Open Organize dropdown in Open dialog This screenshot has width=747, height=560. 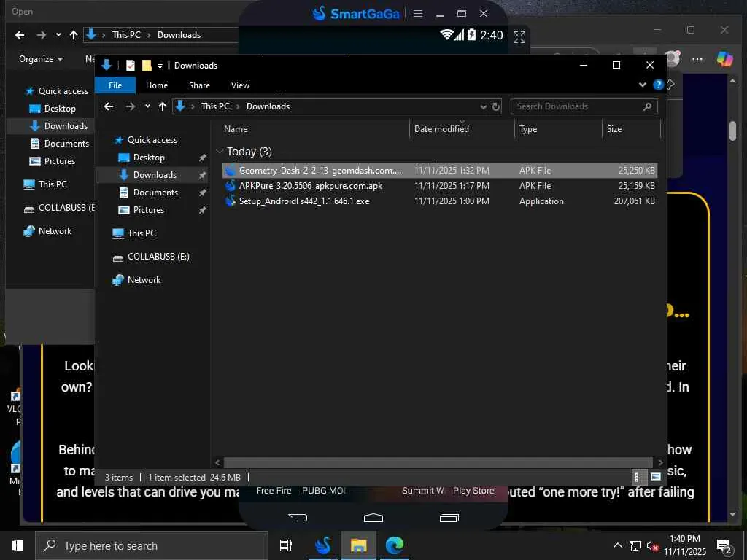pyautogui.click(x=41, y=59)
